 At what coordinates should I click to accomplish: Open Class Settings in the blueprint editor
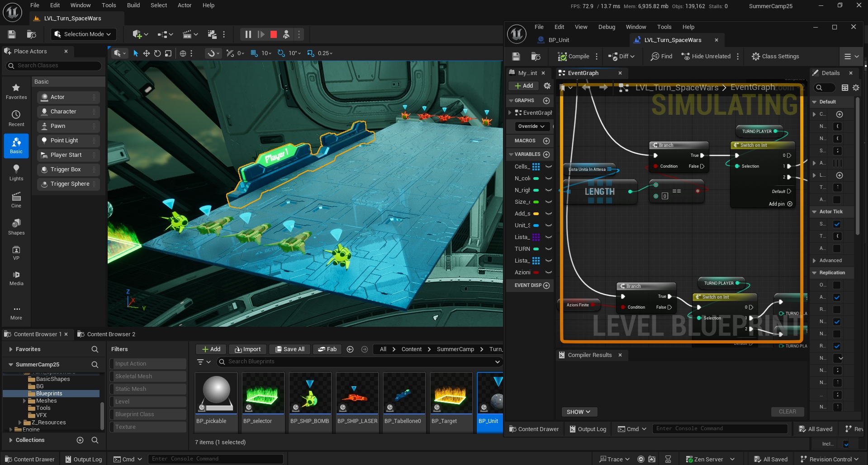pyautogui.click(x=775, y=56)
